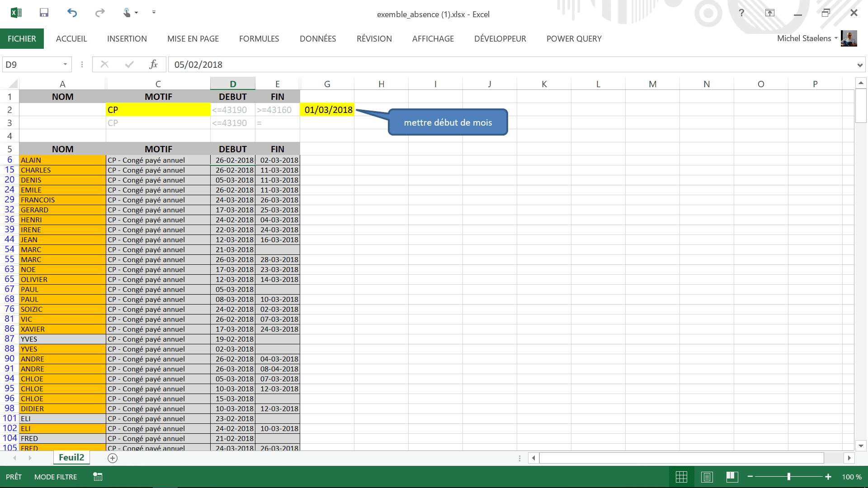Click the Save icon in the quick access toolbar

point(44,13)
